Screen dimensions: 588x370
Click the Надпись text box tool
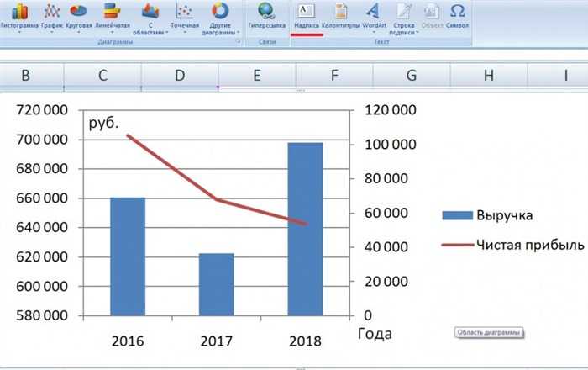point(307,16)
